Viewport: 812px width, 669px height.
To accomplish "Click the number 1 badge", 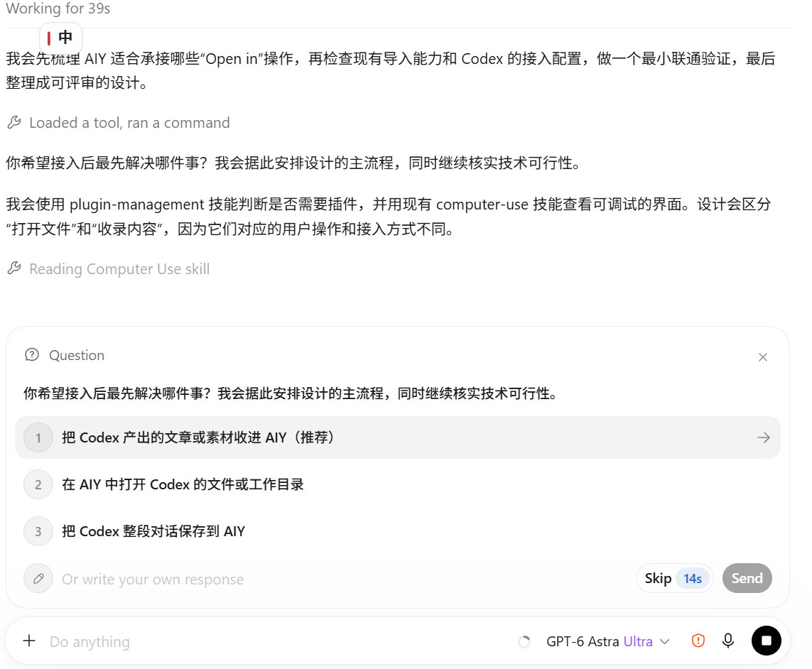I will pos(38,437).
